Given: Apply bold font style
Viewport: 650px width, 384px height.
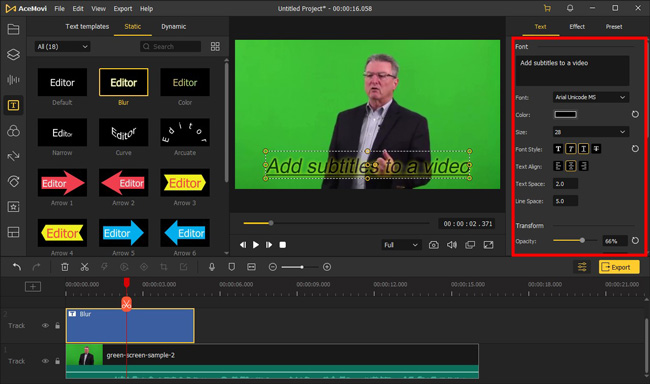Looking at the screenshot, I should 558,149.
